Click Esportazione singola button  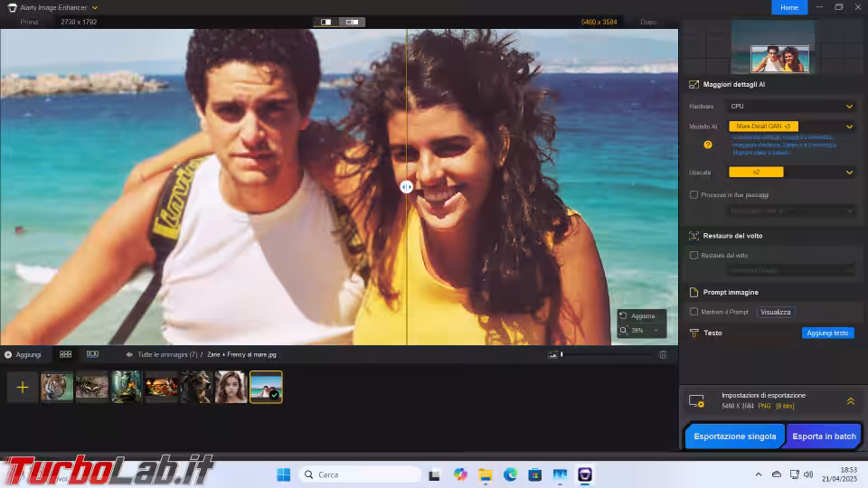pos(734,436)
